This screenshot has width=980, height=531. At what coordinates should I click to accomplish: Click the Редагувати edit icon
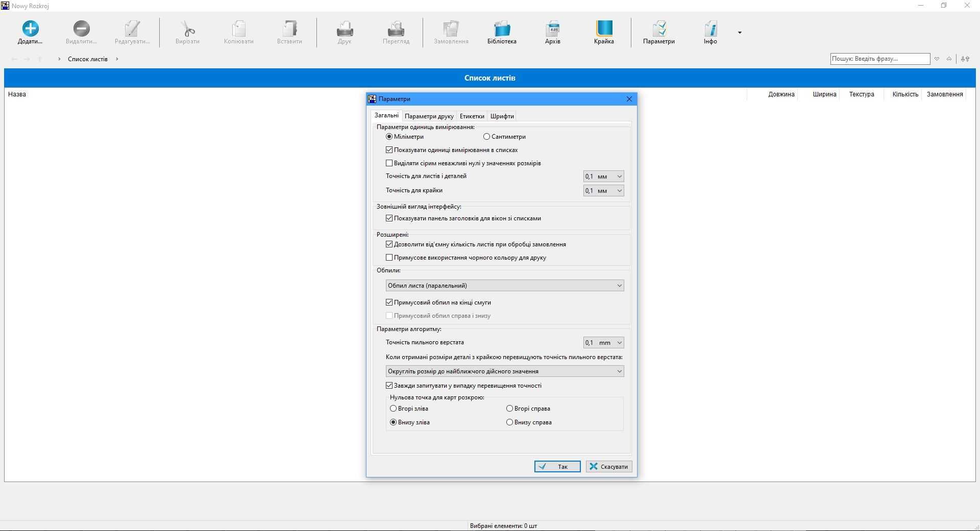(x=132, y=29)
